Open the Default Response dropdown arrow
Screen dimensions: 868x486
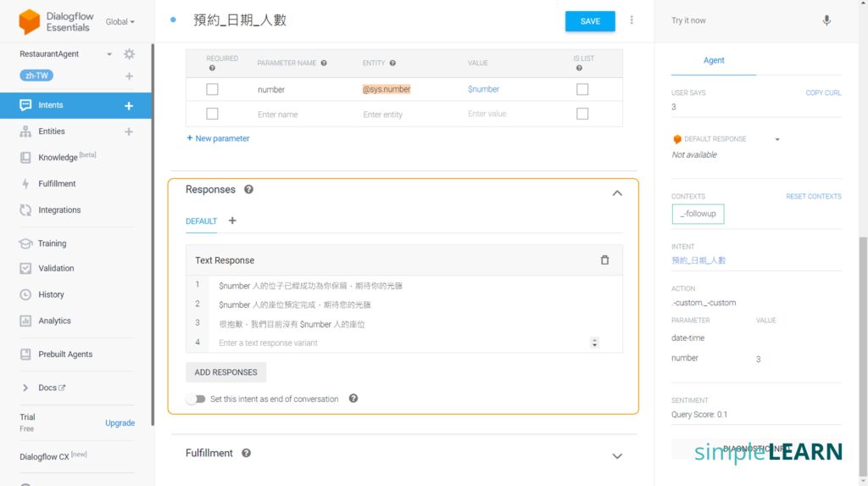(777, 139)
